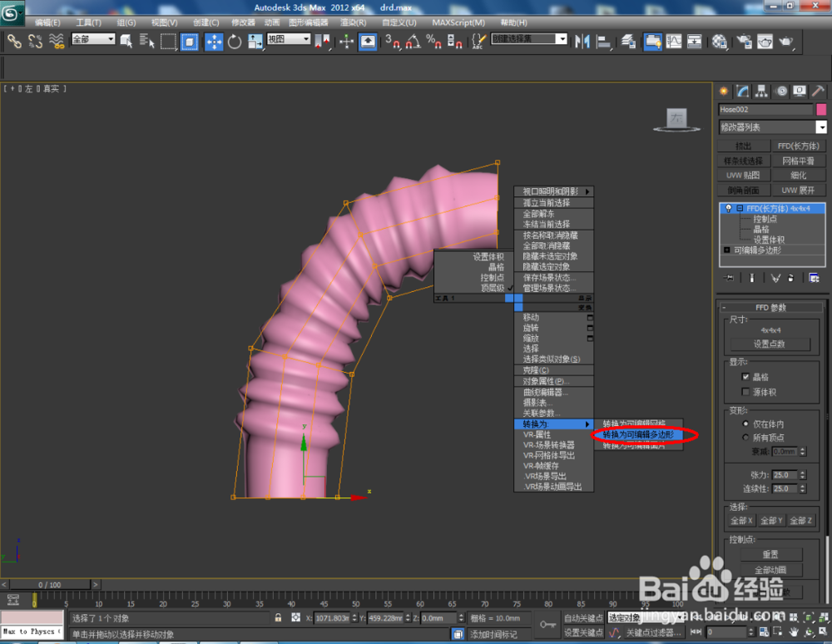Switch to the Create command panel tab
This screenshot has width=832, height=644.
click(723, 92)
